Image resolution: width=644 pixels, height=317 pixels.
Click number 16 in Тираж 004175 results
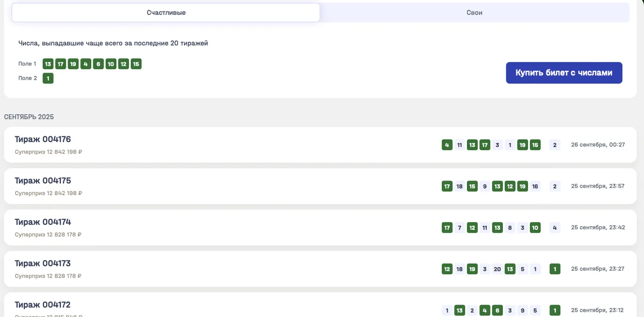pos(535,186)
